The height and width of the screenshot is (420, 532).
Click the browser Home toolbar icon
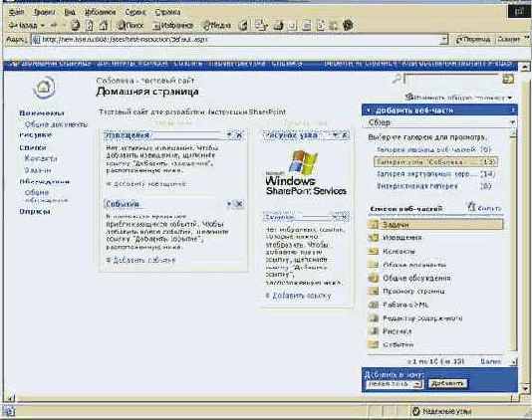tap(104, 25)
